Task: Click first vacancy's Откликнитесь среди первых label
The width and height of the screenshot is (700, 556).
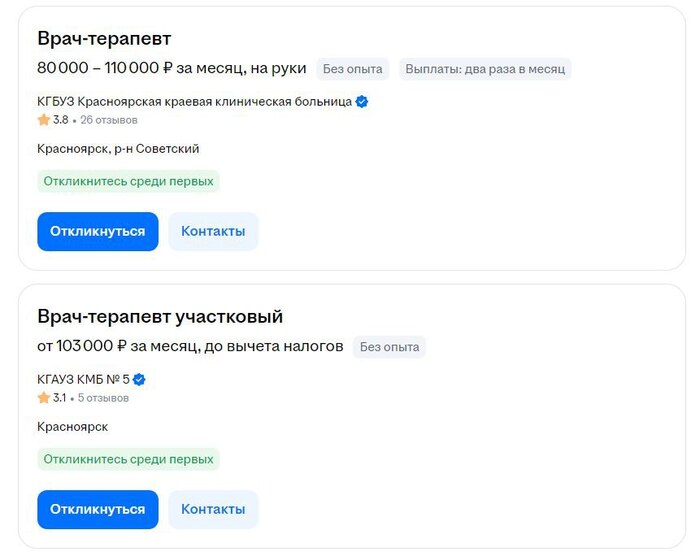Action: [129, 181]
